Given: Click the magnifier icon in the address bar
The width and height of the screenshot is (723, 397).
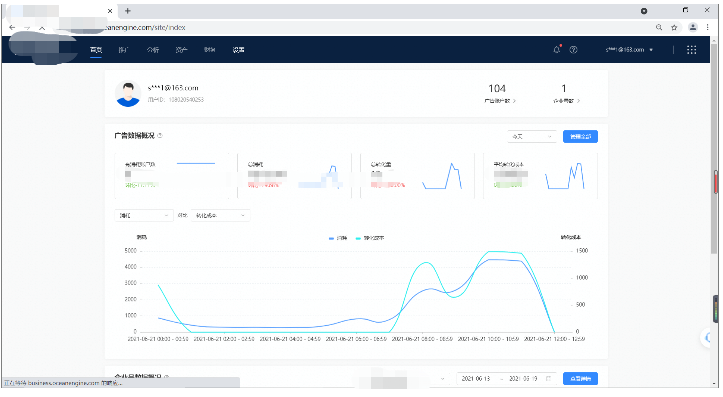Looking at the screenshot, I should tap(659, 28).
